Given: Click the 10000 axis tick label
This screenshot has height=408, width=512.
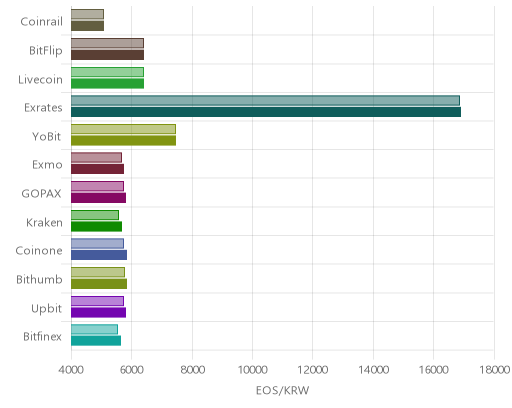Looking at the screenshot, I should (252, 370).
